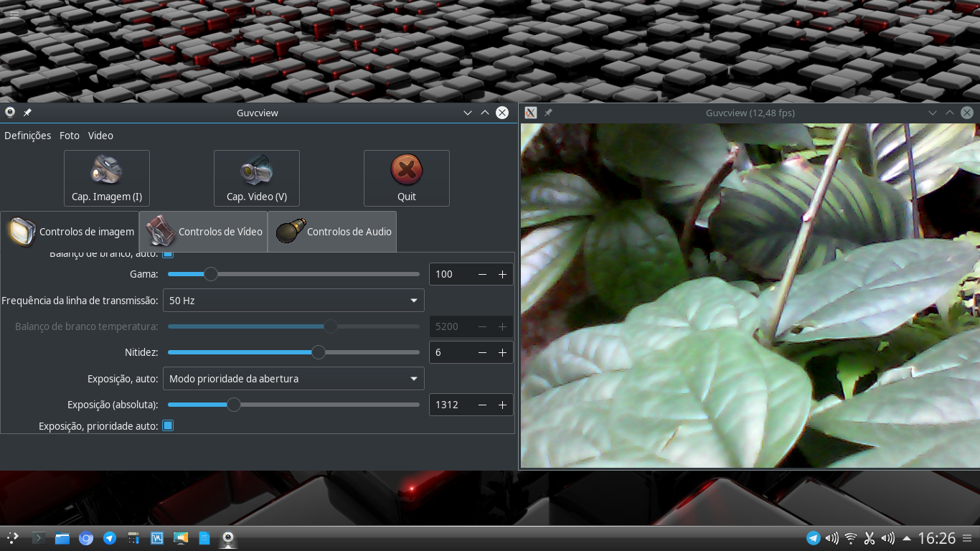Screen dimensions: 980x551
Task: Open Guvcview via the webcam taskbar icon
Action: click(228, 537)
